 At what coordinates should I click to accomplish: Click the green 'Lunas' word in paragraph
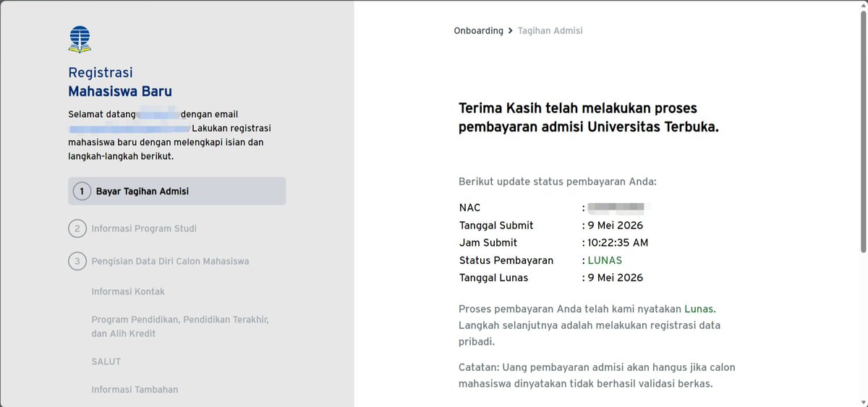pyautogui.click(x=699, y=309)
